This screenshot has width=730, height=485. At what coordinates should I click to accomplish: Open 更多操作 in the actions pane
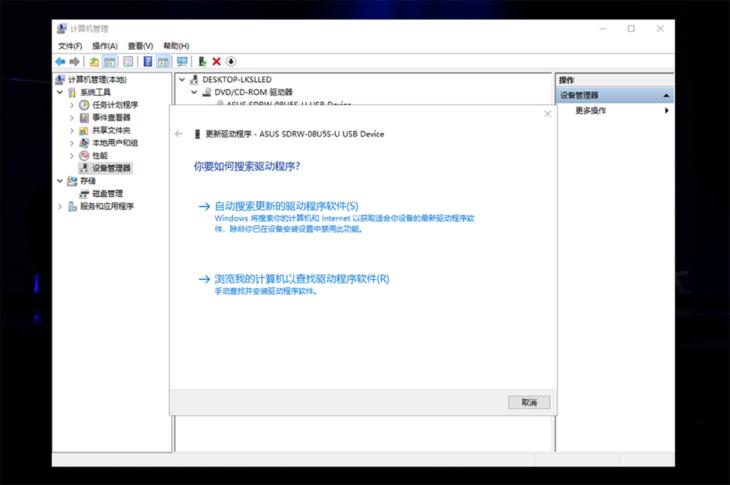tap(590, 111)
